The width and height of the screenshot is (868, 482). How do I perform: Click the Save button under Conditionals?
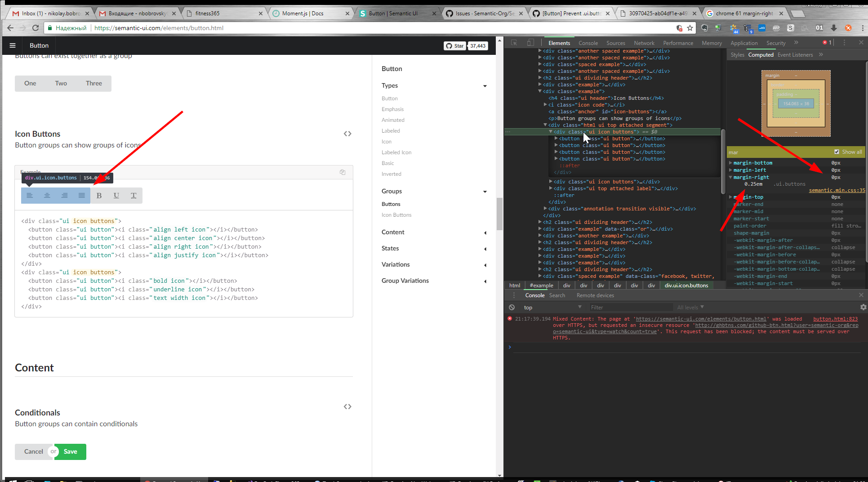coord(70,451)
